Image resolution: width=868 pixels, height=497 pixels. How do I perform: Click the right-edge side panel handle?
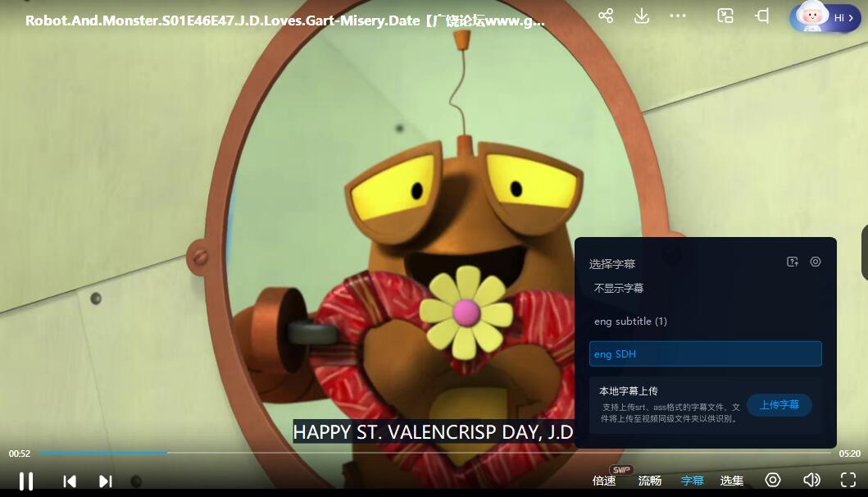865,252
